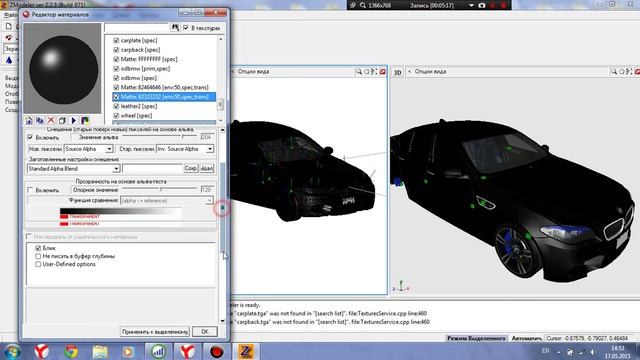Viewport: 640px width, 360px height.
Task: Click the new material icon under the preview sphere
Action: [x=29, y=120]
